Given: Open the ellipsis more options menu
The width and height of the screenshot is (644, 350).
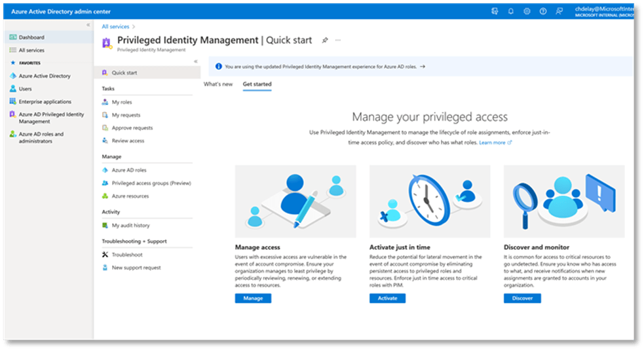Looking at the screenshot, I should [x=338, y=40].
